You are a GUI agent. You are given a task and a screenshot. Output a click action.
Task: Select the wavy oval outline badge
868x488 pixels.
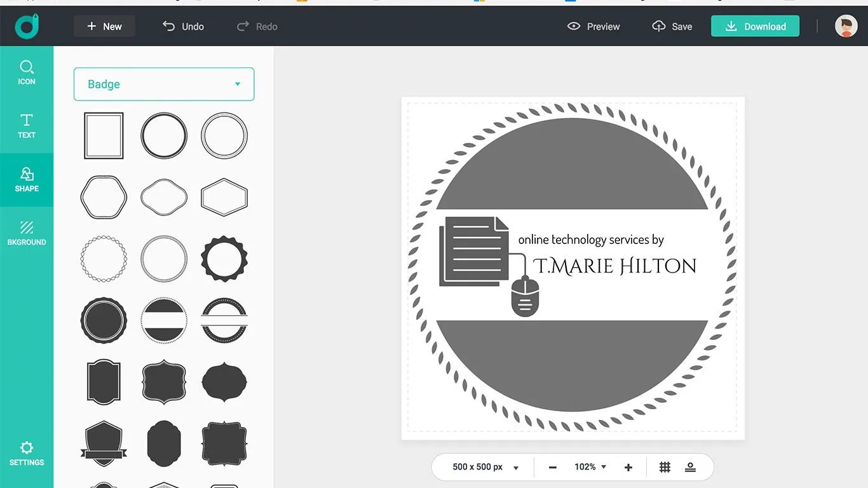click(164, 197)
